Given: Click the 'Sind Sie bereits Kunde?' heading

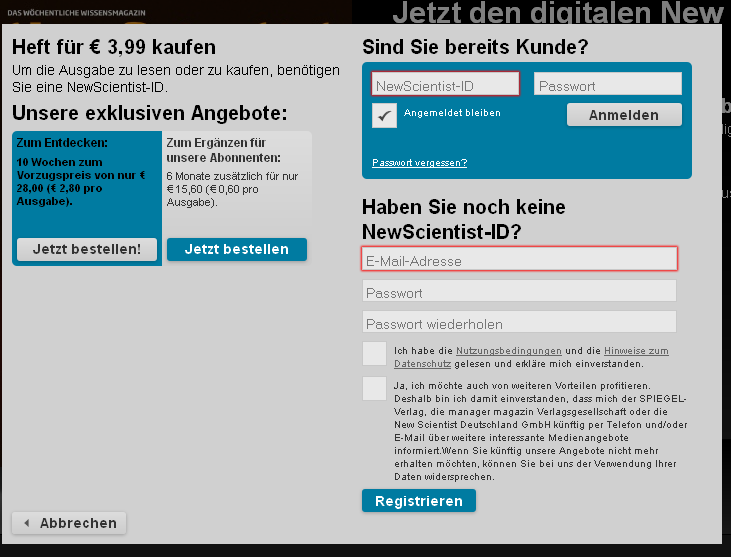Looking at the screenshot, I should pos(475,47).
